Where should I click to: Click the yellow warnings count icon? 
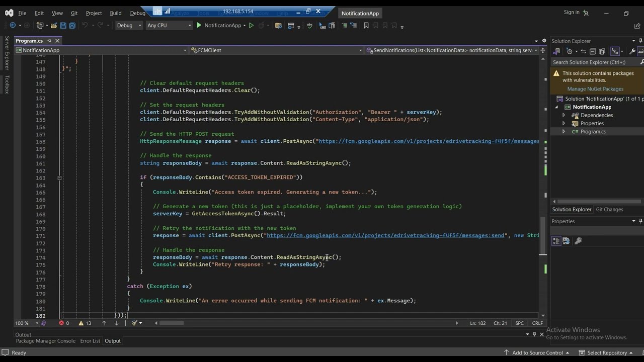tap(81, 323)
